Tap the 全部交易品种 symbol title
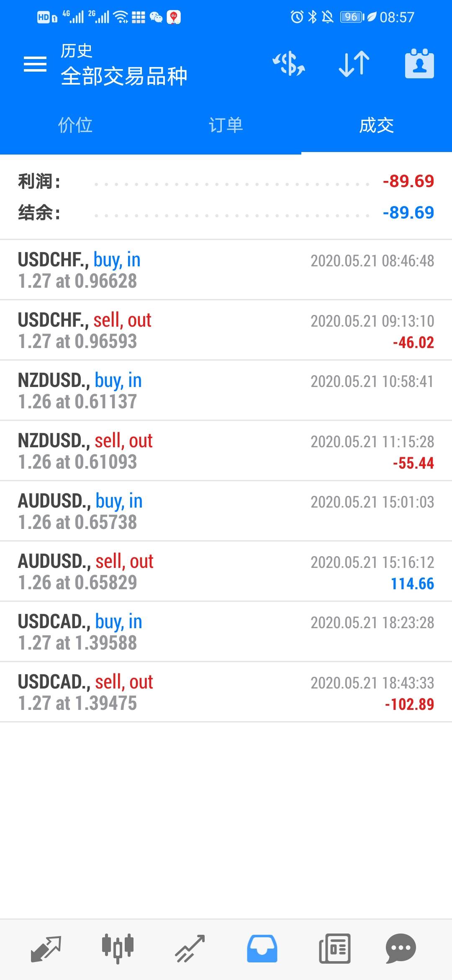 [124, 76]
